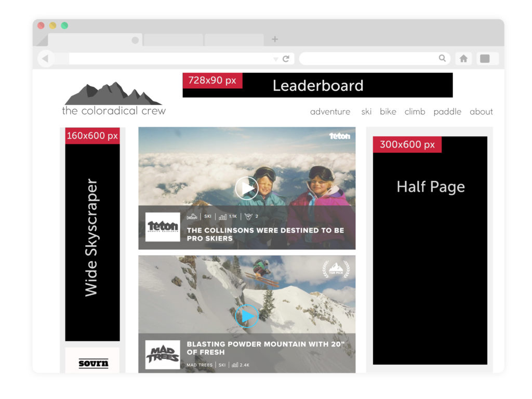Click the Teton Gravity Research logo thumbnail

(x=163, y=227)
